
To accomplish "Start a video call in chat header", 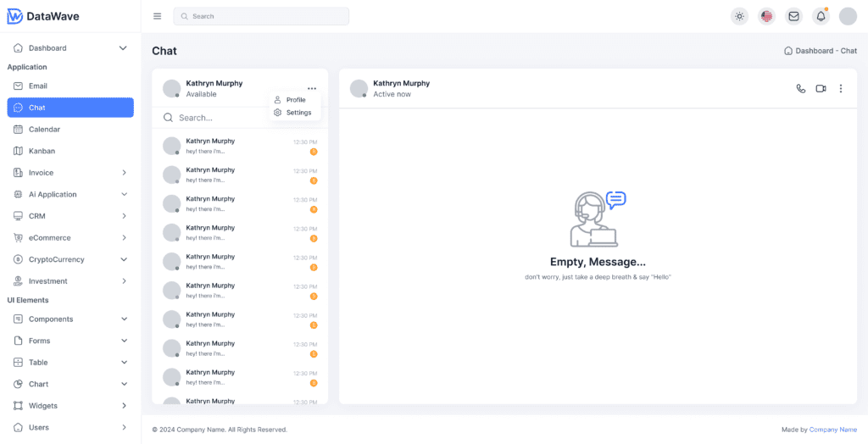I will [821, 89].
